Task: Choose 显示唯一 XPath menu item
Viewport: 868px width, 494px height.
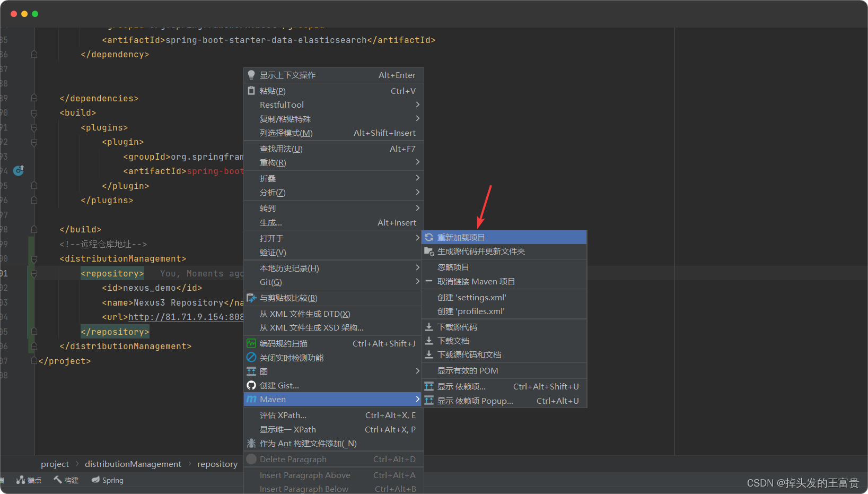Action: tap(334, 429)
